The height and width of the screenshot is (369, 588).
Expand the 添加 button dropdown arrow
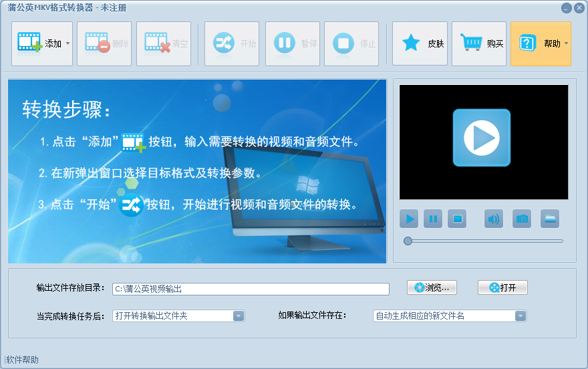pyautogui.click(x=67, y=43)
